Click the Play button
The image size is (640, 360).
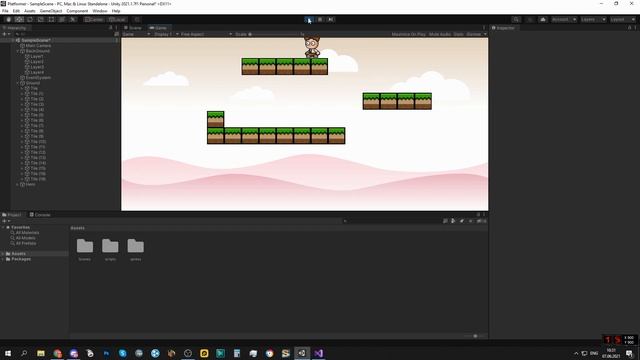point(309,20)
